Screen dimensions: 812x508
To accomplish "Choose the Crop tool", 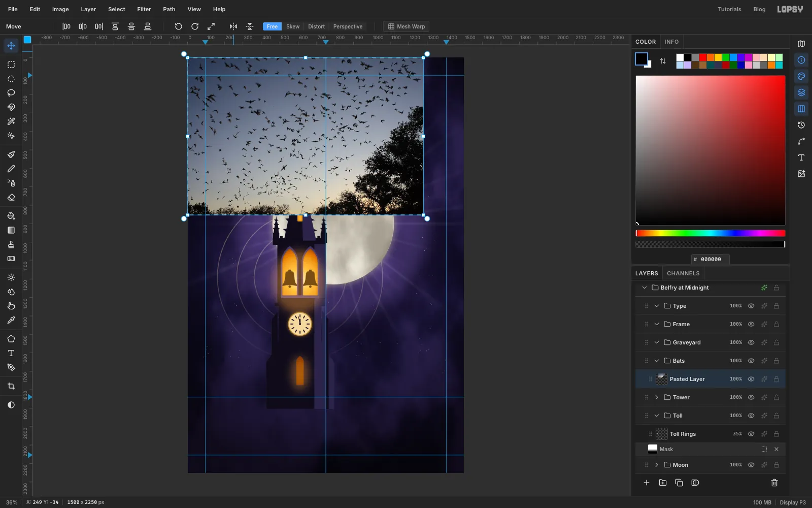I will tap(11, 386).
